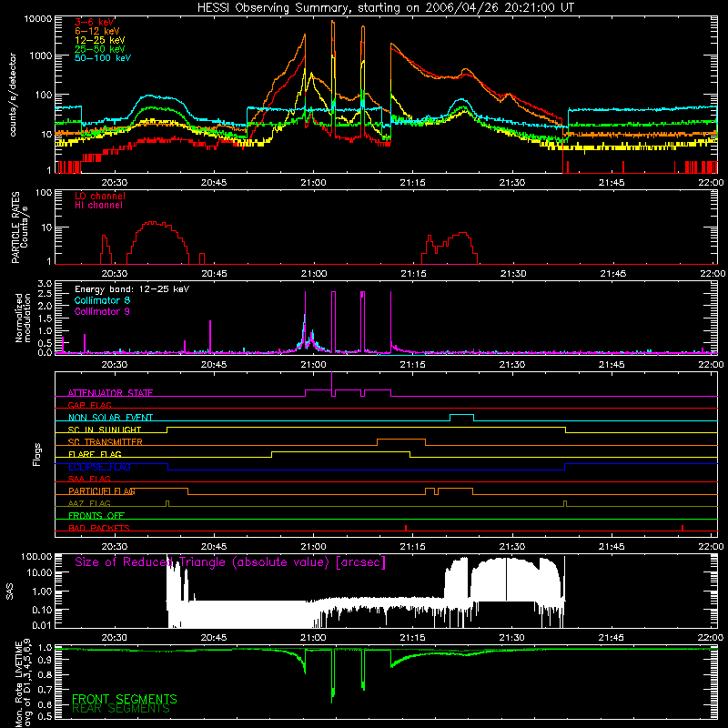Click the SAS panel axis label
This screenshot has width=728, height=728.
[x=10, y=591]
